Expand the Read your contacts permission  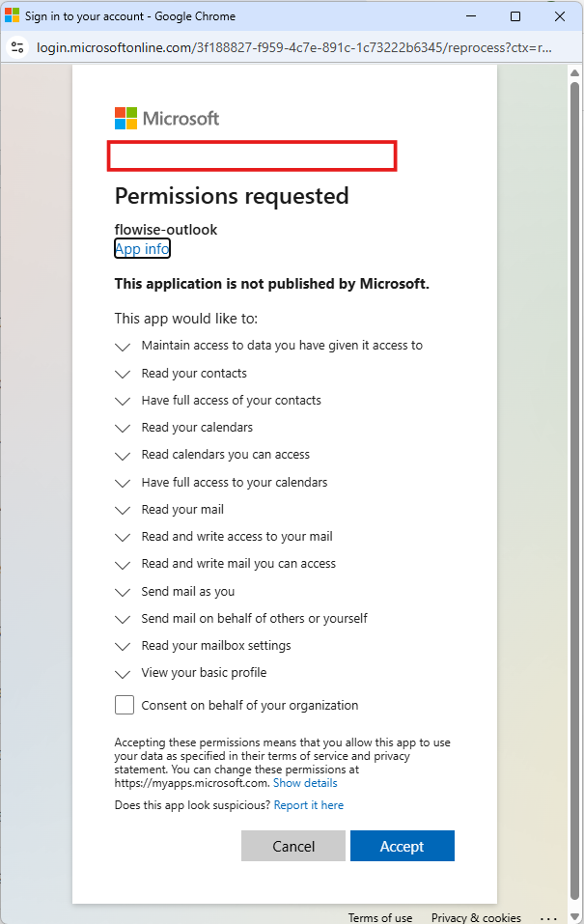[123, 374]
